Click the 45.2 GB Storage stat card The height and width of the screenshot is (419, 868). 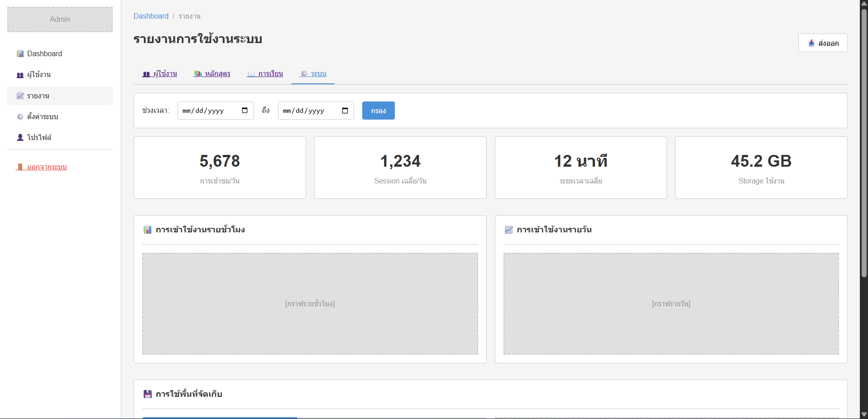(x=761, y=168)
